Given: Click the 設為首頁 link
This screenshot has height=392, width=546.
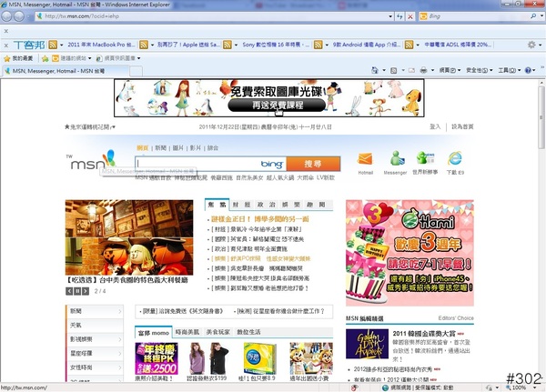Looking at the screenshot, I should pyautogui.click(x=462, y=126).
